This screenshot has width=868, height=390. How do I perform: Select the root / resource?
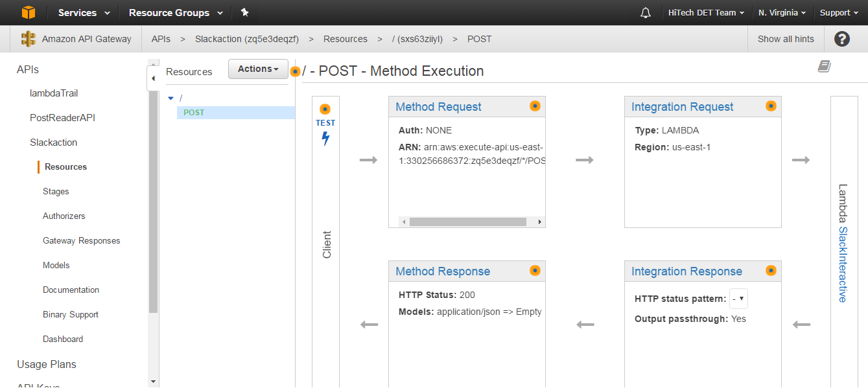tap(181, 98)
